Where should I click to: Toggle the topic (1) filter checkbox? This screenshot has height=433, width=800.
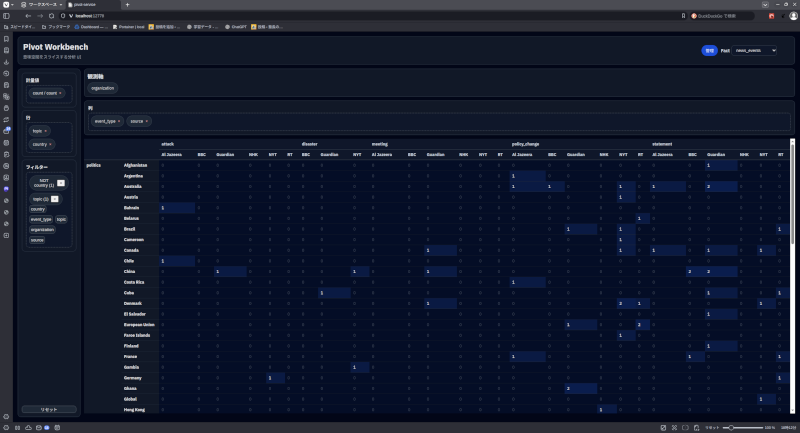[55, 199]
